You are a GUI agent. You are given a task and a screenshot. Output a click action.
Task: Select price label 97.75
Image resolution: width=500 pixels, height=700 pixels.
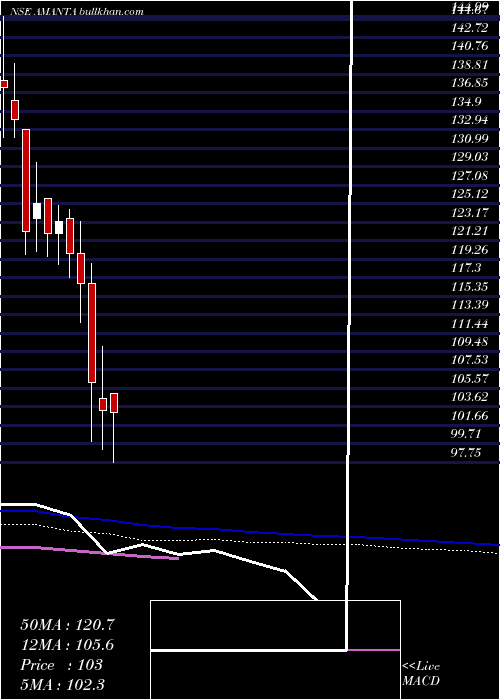pos(467,453)
